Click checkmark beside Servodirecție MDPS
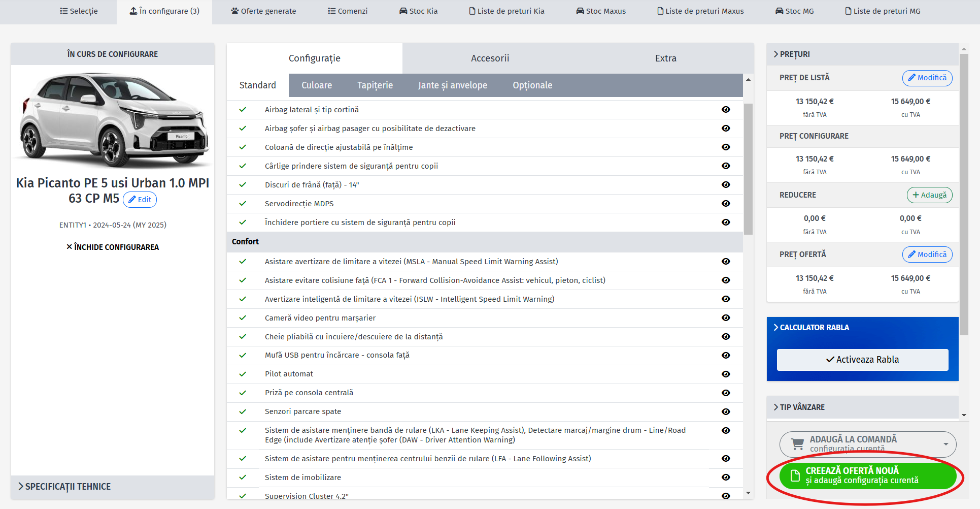 (x=243, y=204)
